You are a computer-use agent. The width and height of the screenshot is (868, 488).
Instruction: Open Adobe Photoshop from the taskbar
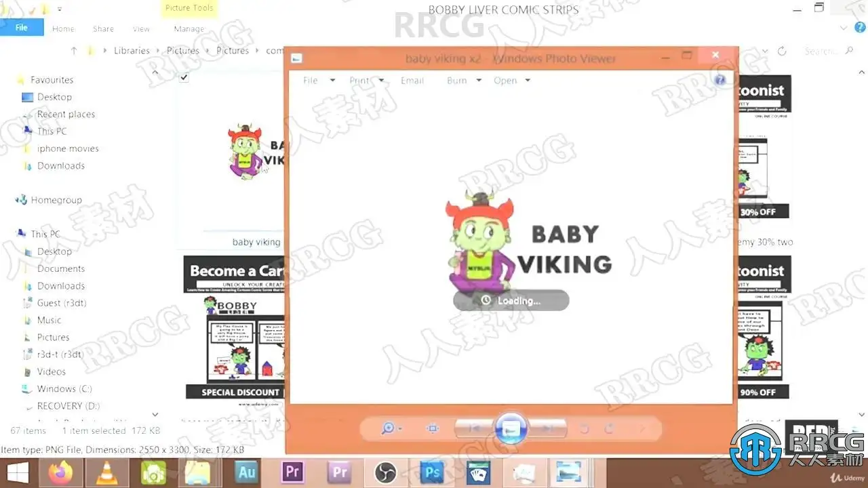[x=432, y=472]
